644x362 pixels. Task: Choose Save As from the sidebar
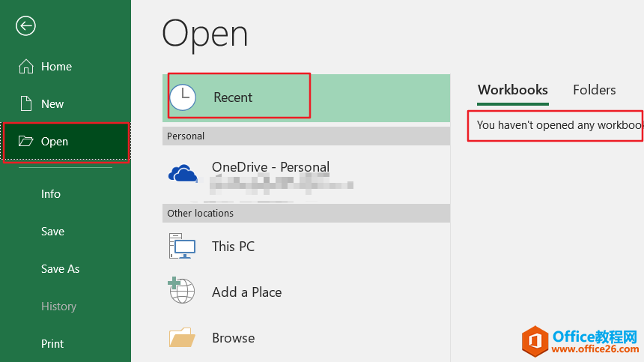pos(60,269)
